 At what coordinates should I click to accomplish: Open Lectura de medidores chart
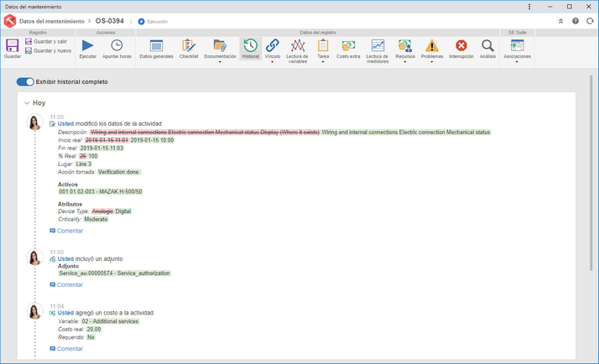[378, 51]
